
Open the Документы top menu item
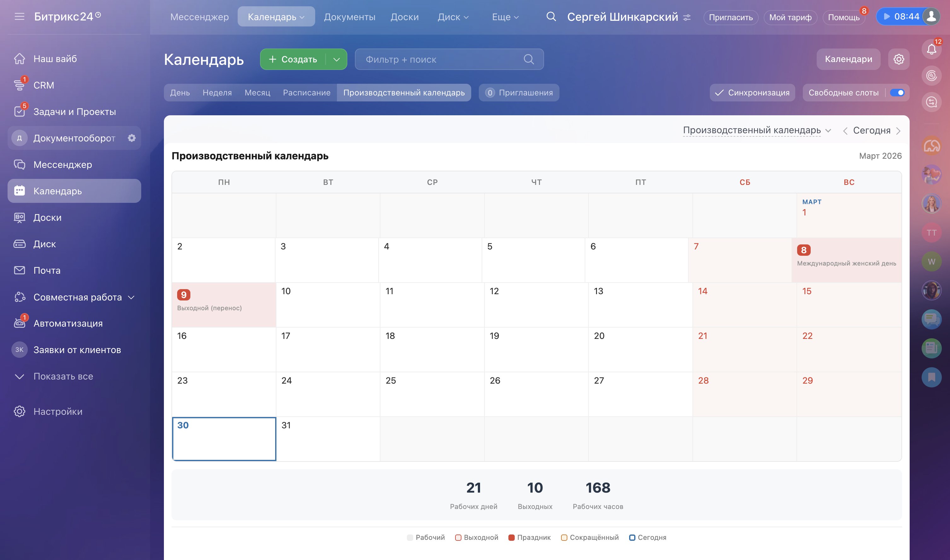coord(349,17)
